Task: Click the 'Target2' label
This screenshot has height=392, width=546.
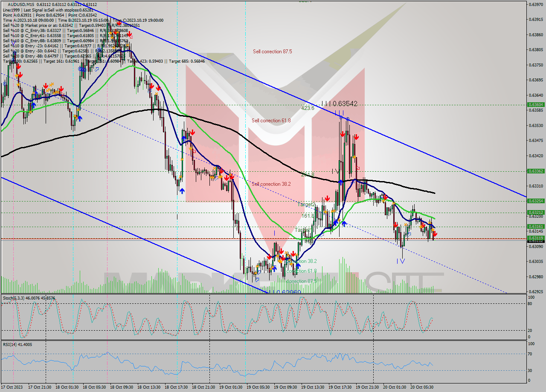Action: 306,205
